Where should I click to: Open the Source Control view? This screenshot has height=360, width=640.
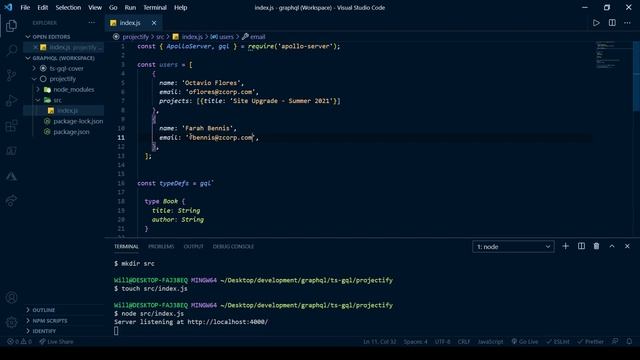point(11,76)
